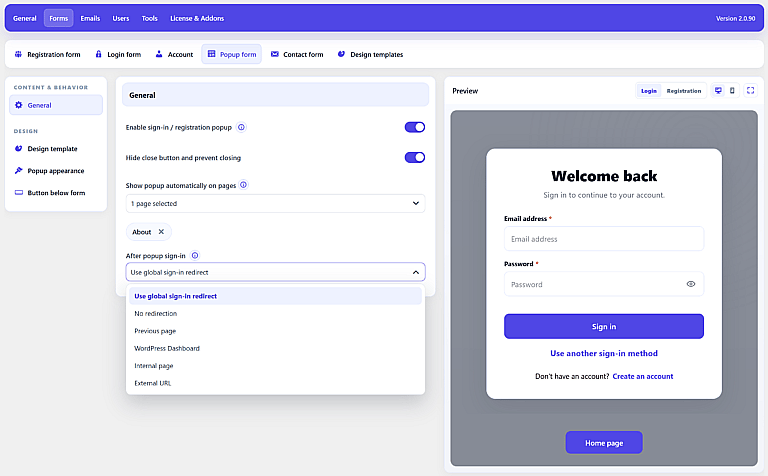Click the Create an account link
Viewport: 768px width, 476px height.
point(643,377)
